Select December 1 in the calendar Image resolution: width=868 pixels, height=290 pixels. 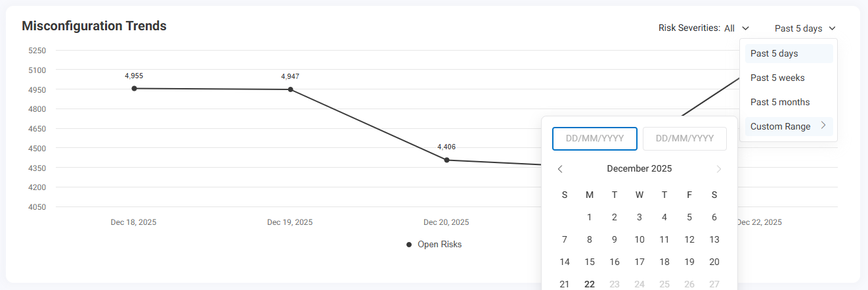(590, 217)
